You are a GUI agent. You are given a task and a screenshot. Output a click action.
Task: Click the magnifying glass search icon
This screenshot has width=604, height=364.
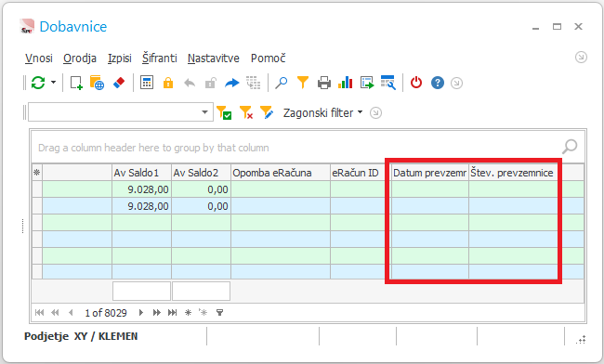[281, 83]
